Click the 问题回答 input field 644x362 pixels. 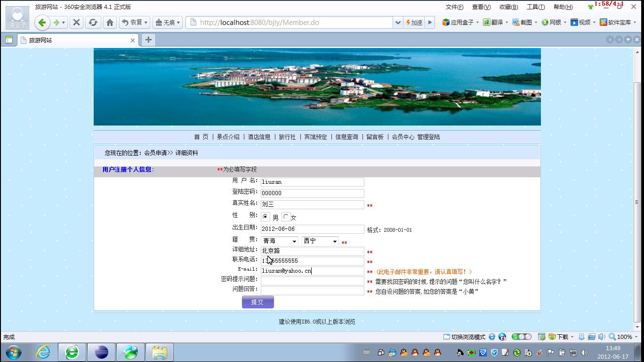click(x=313, y=291)
